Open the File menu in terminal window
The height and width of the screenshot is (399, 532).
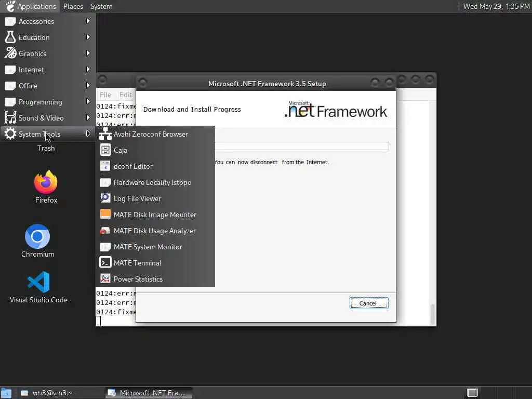click(105, 95)
